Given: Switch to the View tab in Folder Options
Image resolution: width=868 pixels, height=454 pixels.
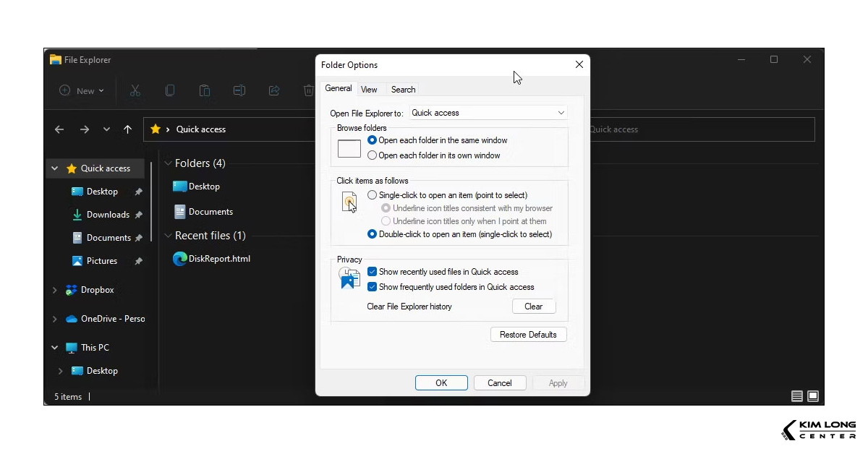Looking at the screenshot, I should 369,89.
